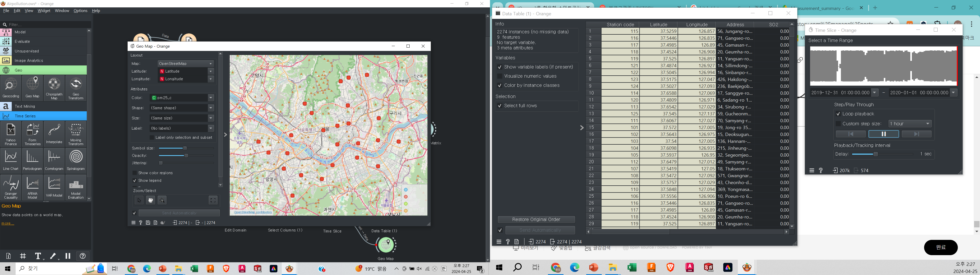
Task: Open the 1 hour step size dropdown
Action: click(910, 123)
